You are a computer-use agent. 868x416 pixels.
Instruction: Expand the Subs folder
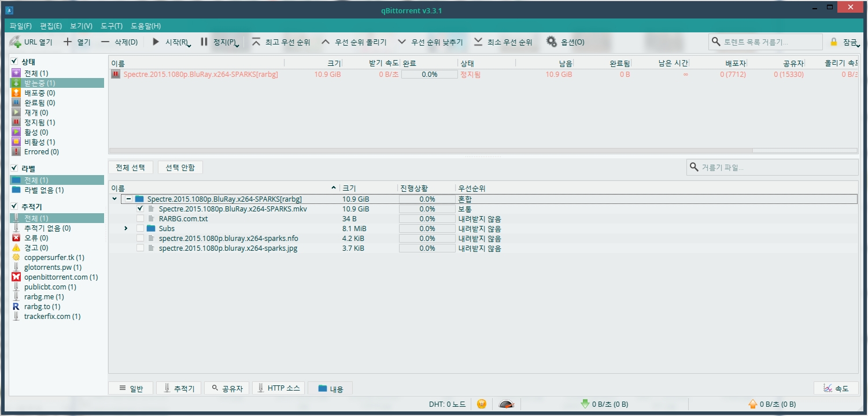pos(125,228)
